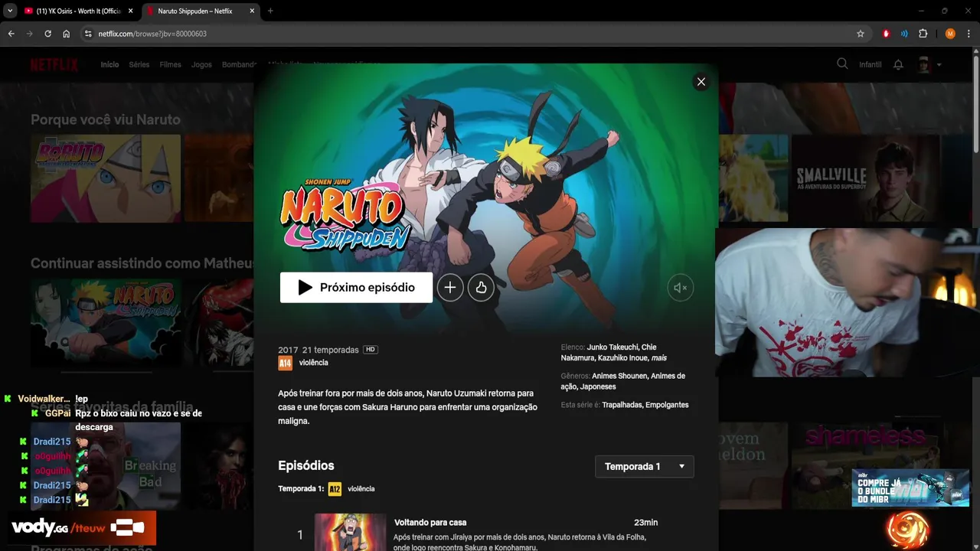Viewport: 980px width, 551px height.
Task: Click the glowing orange emblem in the corner
Action: pyautogui.click(x=908, y=530)
